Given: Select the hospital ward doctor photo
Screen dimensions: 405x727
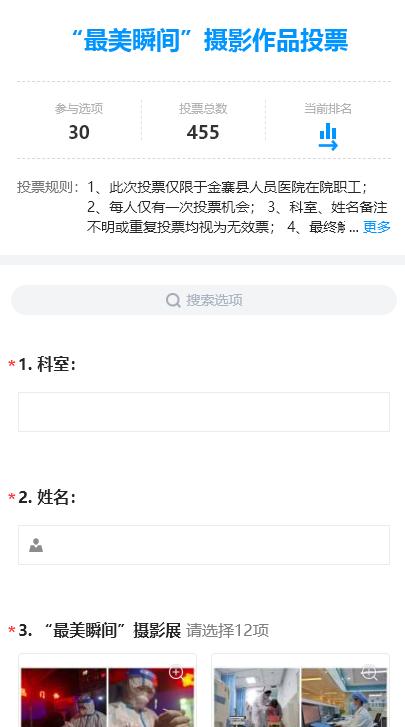Looking at the screenshot, I should [x=257, y=697].
